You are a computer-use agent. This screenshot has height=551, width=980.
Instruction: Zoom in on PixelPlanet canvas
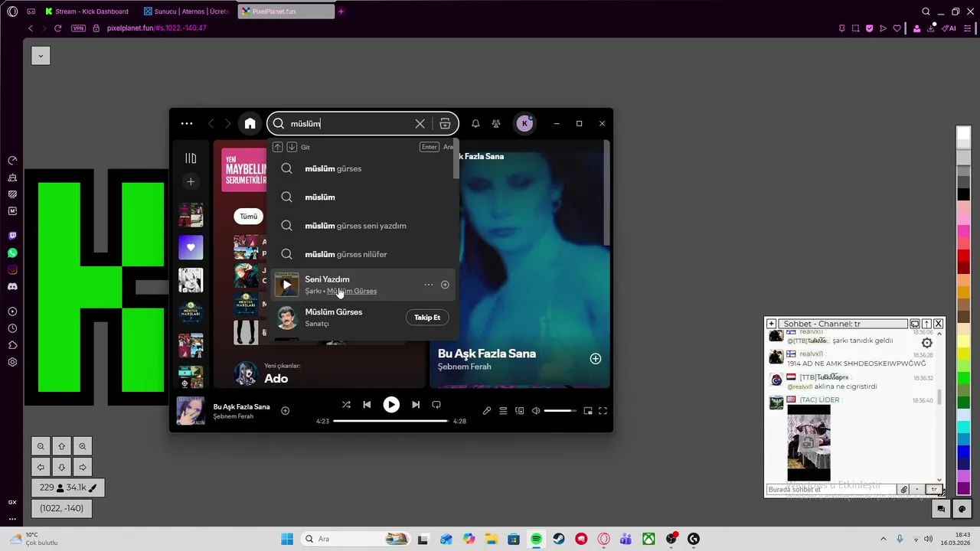point(83,446)
